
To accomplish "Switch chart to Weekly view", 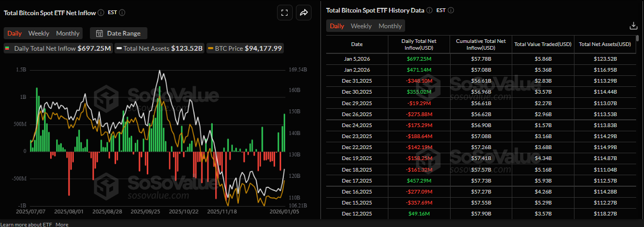I will click(x=39, y=33).
